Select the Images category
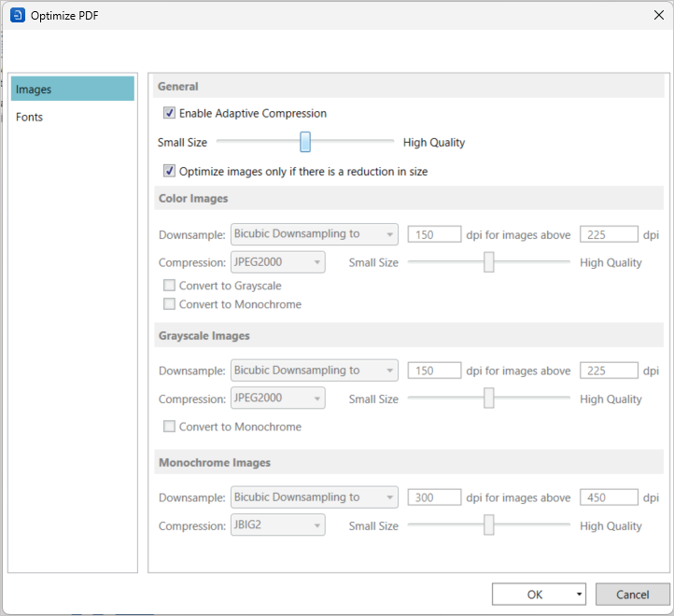The height and width of the screenshot is (616, 674). [x=73, y=89]
